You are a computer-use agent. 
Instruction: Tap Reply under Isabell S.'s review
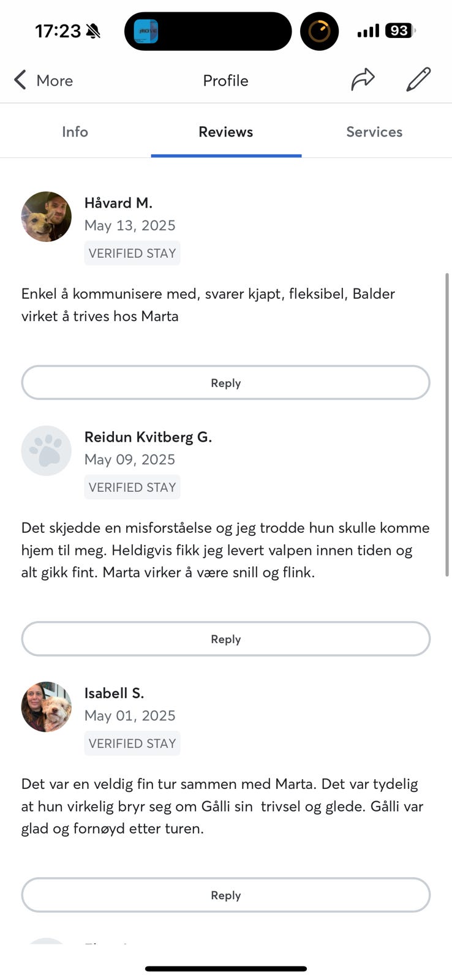225,895
